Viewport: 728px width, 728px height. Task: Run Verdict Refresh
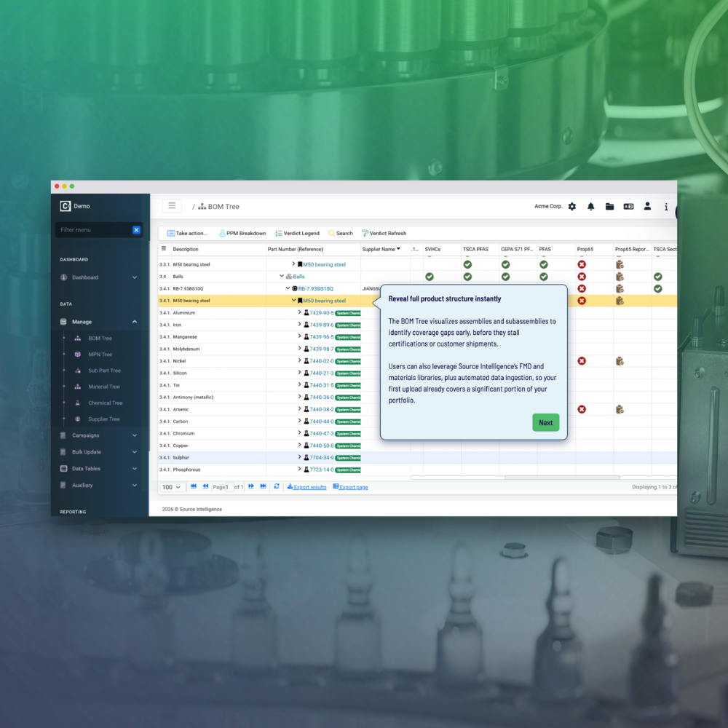384,233
